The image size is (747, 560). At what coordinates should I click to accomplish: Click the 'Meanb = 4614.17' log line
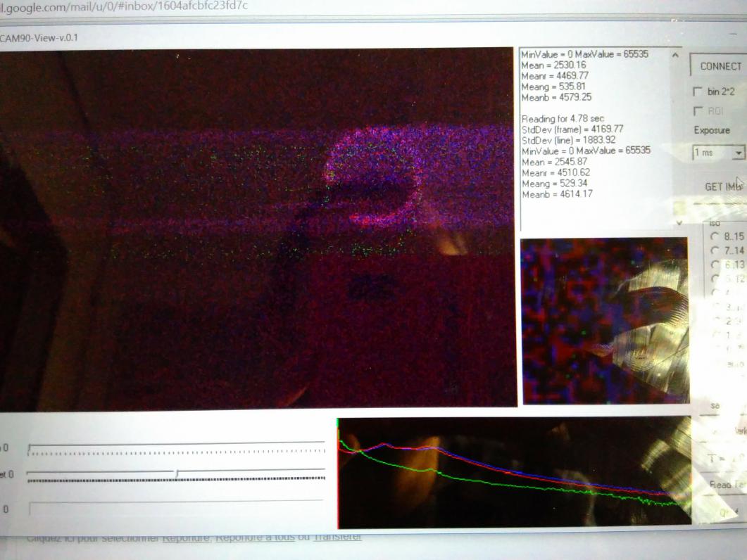(557, 194)
